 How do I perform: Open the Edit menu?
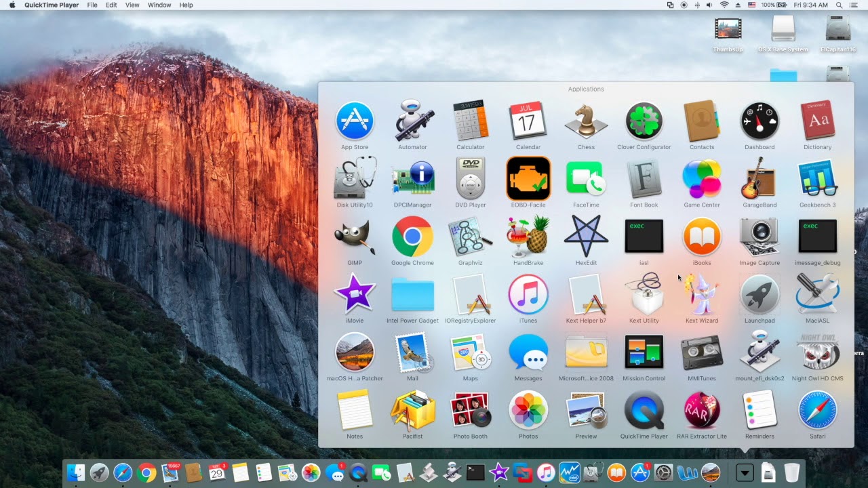(x=111, y=5)
